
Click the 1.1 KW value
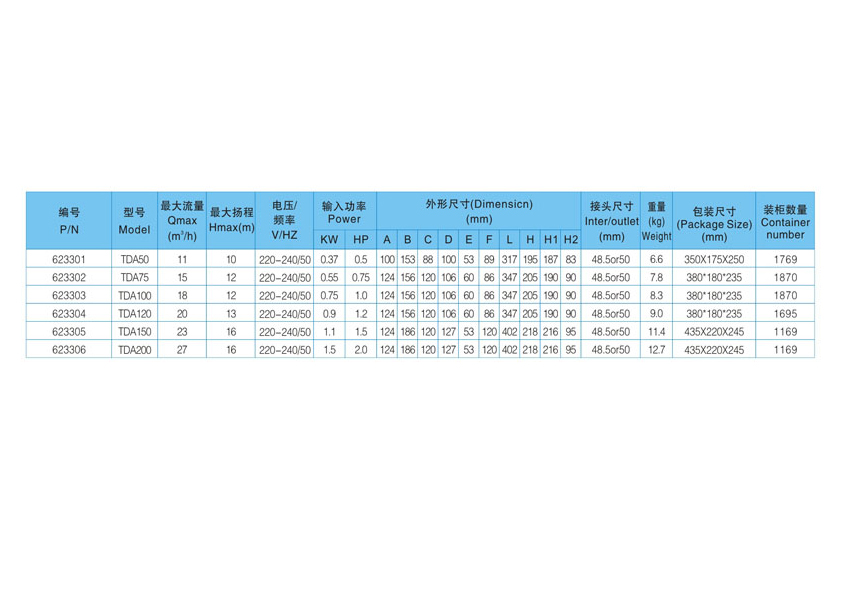click(329, 332)
